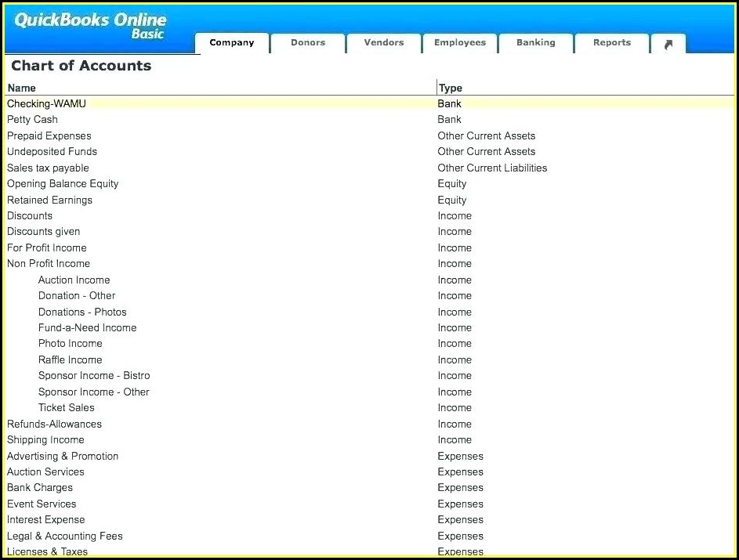Select the Banking tab

coord(536,43)
